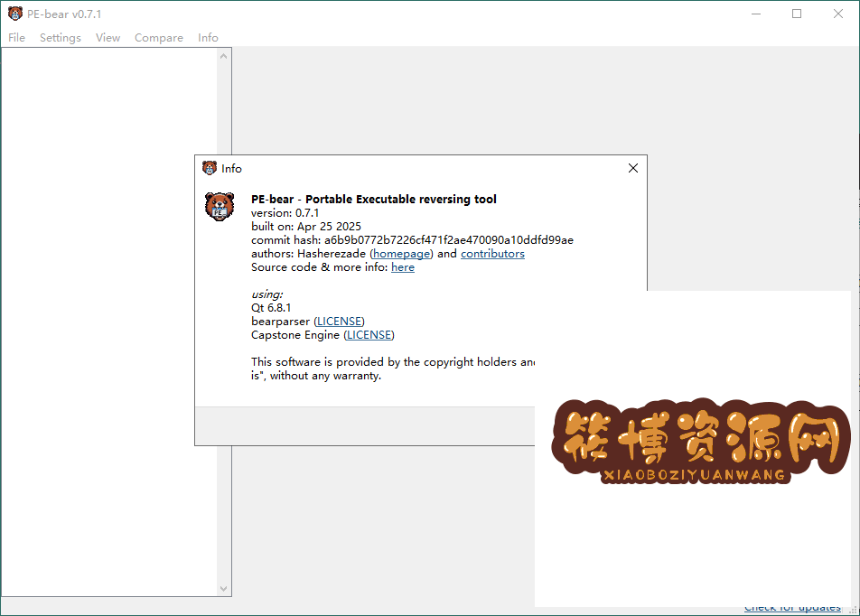860x616 pixels.
Task: Click the scroll up arrow in left panel
Action: pyautogui.click(x=223, y=56)
